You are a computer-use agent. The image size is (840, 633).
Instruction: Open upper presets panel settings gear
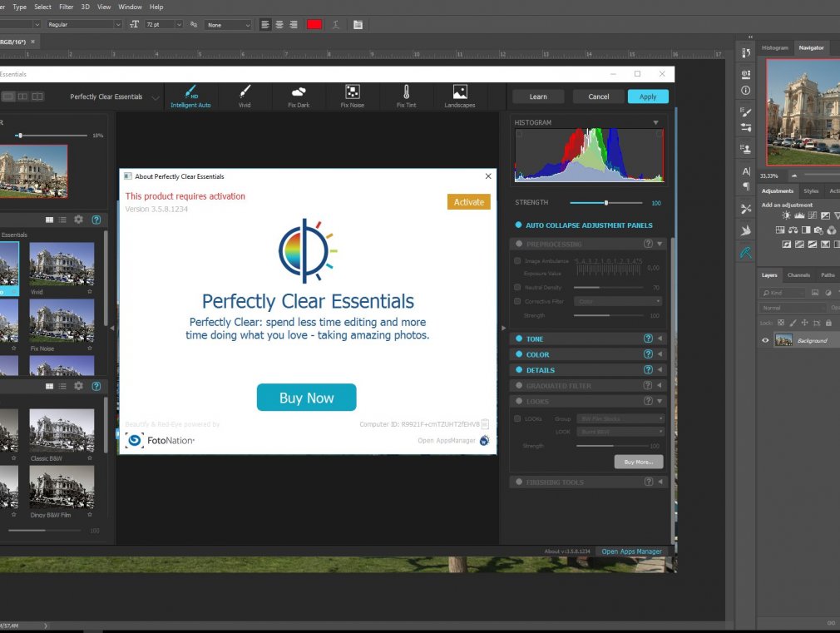point(79,220)
